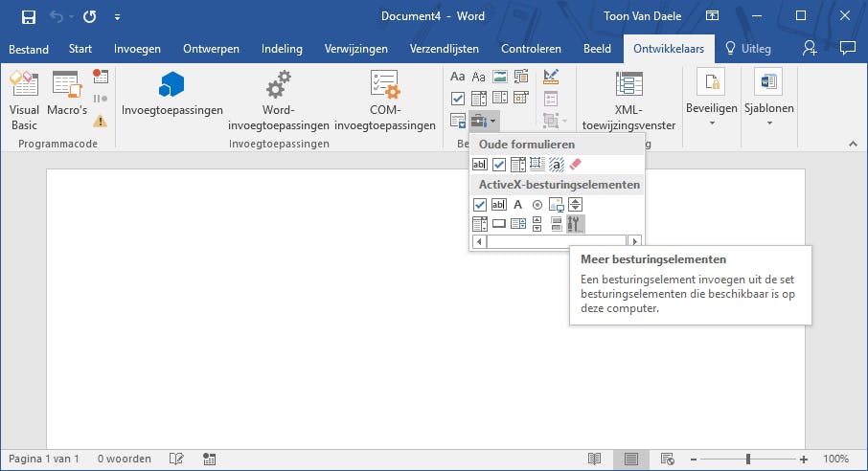Insert plain text content control
Image resolution: width=868 pixels, height=471 pixels.
478,77
